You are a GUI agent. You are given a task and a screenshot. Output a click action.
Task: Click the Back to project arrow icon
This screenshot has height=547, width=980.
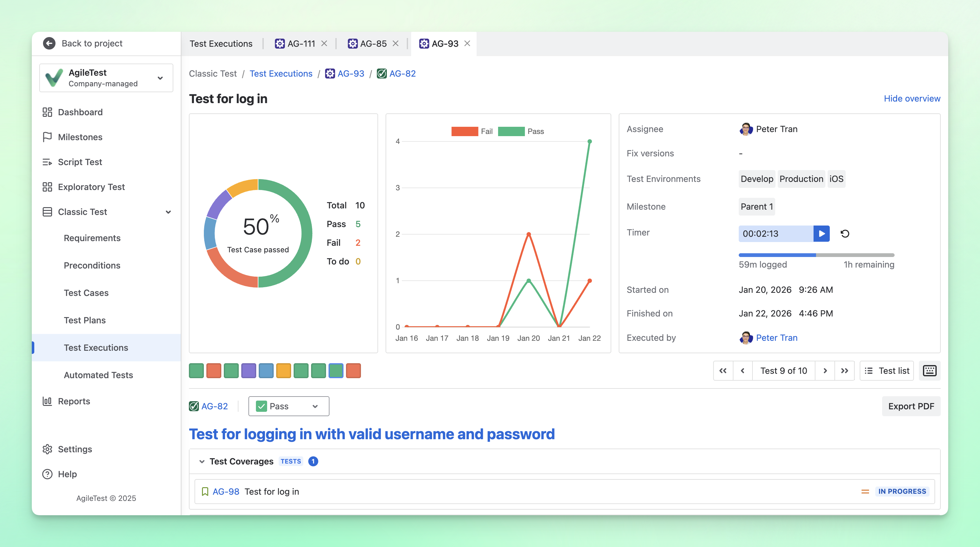pos(49,43)
